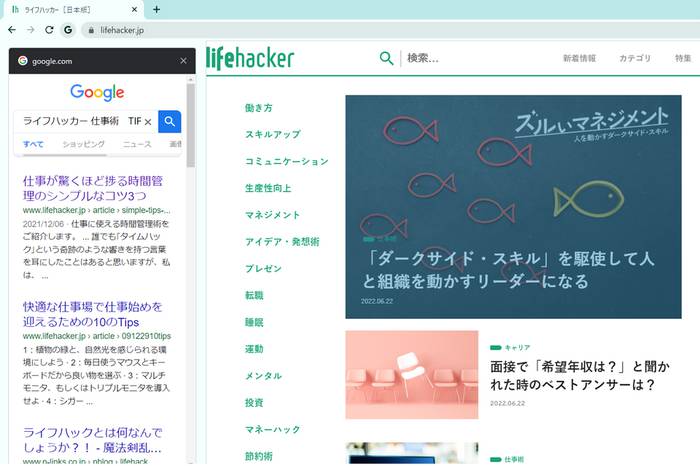Image resolution: width=700 pixels, height=466 pixels.
Task: Open the Google side search icon in toolbar
Action: pyautogui.click(x=68, y=30)
